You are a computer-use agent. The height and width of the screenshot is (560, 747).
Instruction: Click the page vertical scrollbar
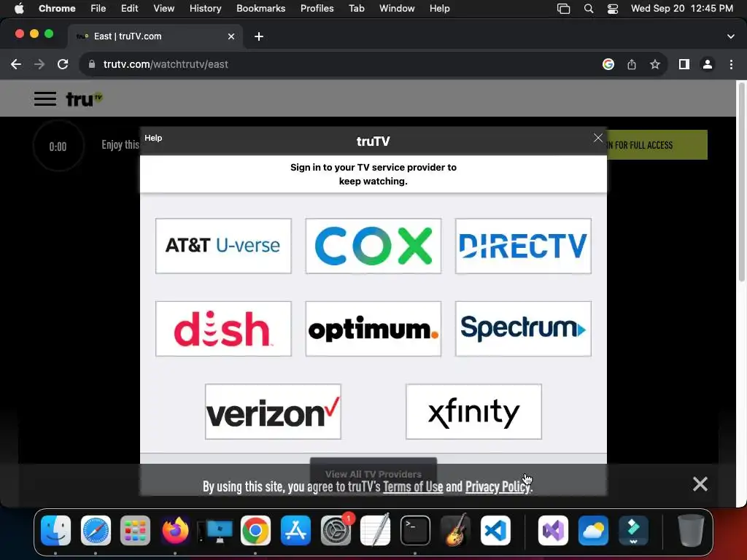click(x=741, y=183)
